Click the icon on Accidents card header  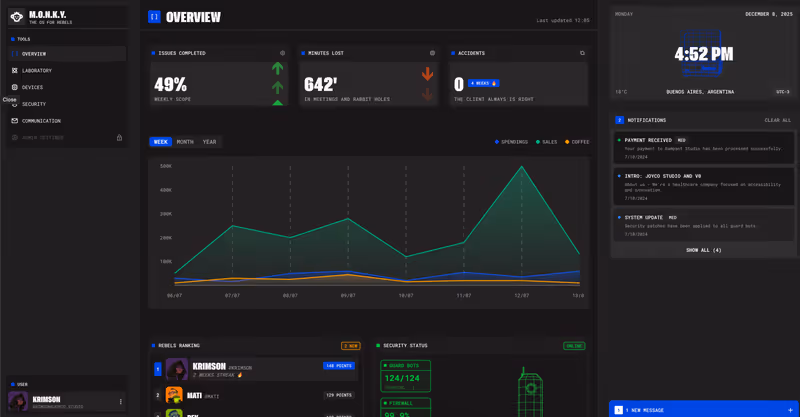tap(582, 53)
